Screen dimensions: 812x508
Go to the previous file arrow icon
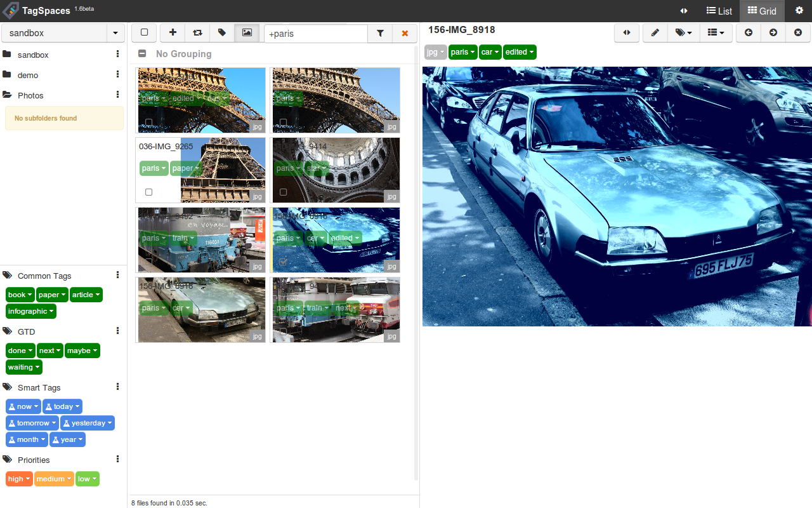point(749,33)
